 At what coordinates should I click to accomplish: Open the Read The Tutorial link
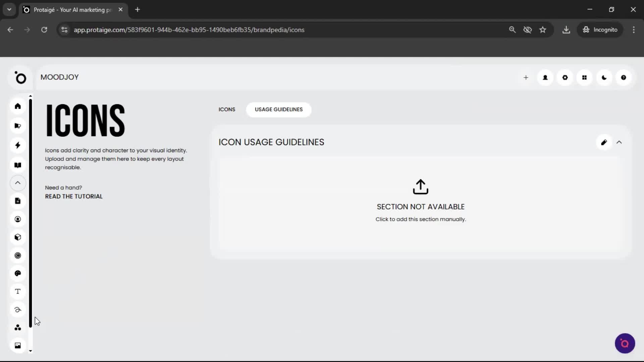point(73,196)
